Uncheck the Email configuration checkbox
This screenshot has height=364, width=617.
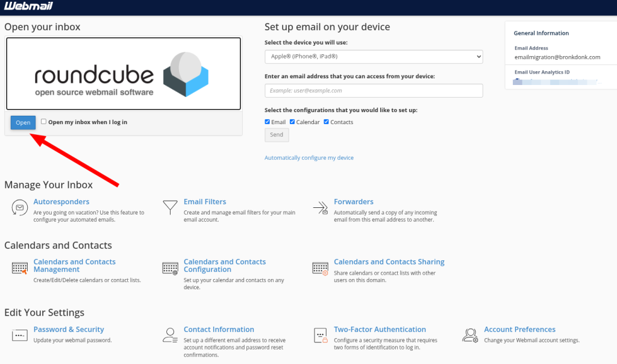267,122
